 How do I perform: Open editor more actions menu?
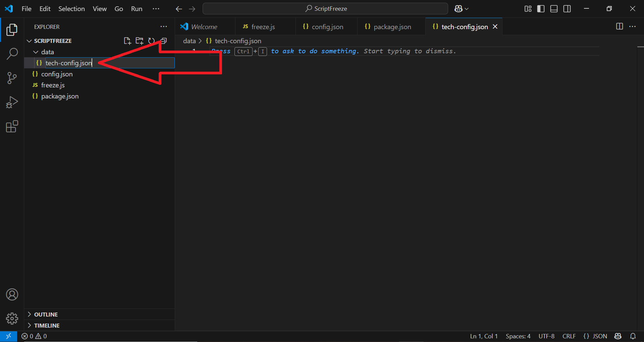(632, 26)
